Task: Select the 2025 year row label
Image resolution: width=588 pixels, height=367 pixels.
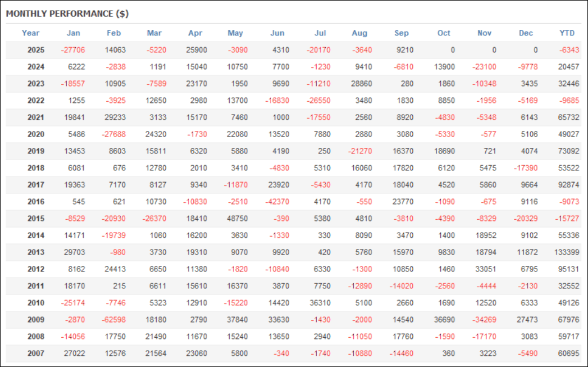Action: pos(36,50)
